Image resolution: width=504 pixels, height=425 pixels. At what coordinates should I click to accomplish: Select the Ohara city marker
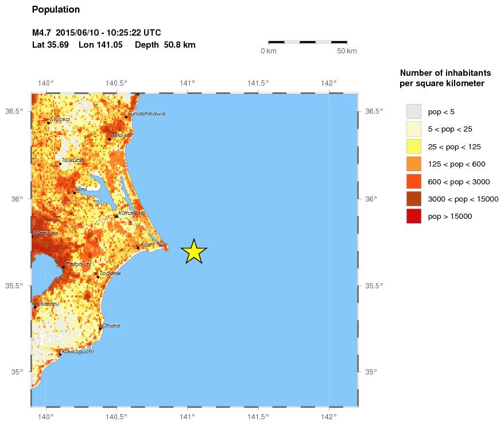100,329
